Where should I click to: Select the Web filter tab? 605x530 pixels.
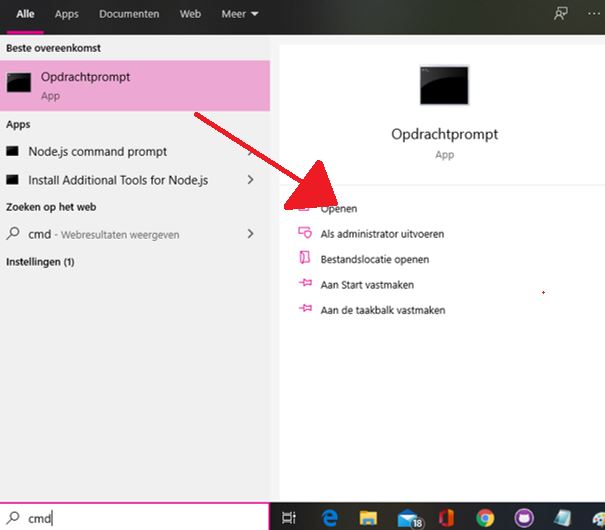click(190, 15)
